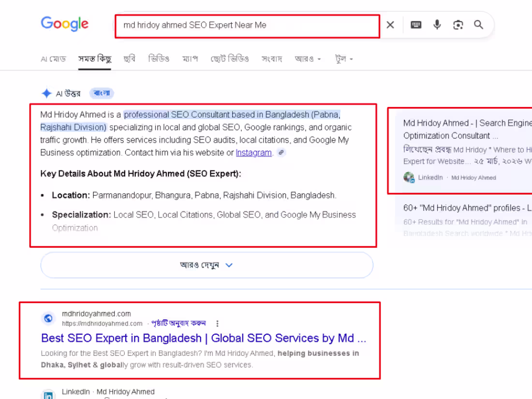532x399 pixels.
Task: Click into the search box text field
Action: [x=247, y=26]
